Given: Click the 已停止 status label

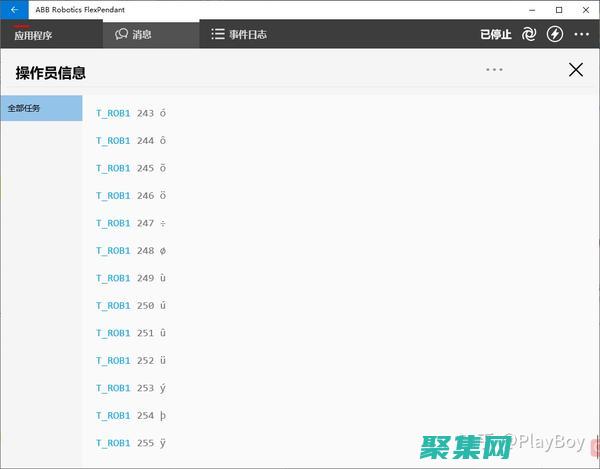Looking at the screenshot, I should [x=495, y=34].
